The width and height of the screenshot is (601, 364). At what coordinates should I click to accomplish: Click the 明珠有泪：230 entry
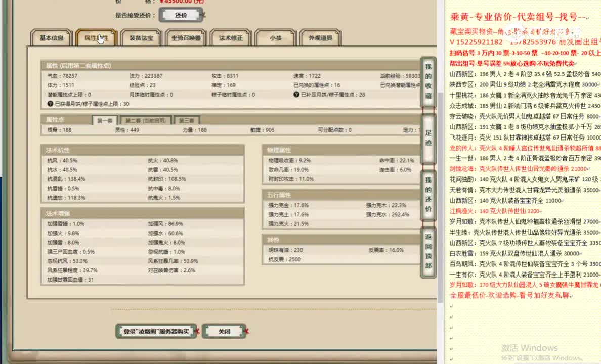coord(285,250)
